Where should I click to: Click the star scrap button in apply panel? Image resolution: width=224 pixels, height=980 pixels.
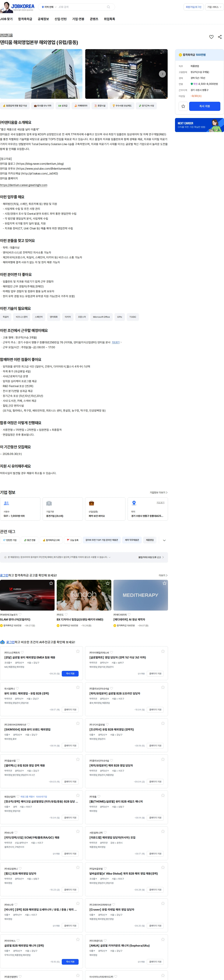pos(183,106)
